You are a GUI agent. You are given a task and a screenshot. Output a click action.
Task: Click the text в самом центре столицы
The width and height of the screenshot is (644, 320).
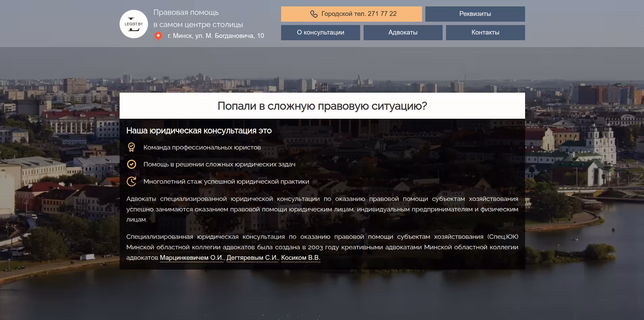point(198,25)
